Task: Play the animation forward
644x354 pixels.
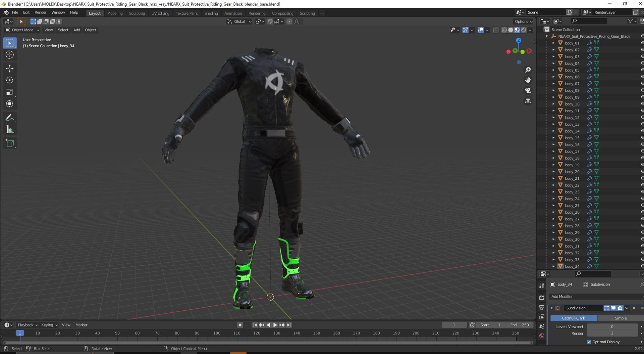Action: pos(275,325)
